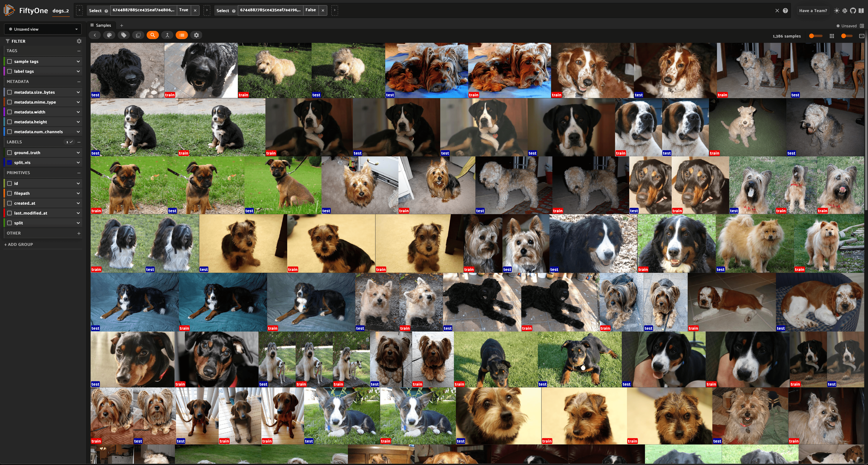This screenshot has width=868, height=465.
Task: Check the label tags checkbox
Action: 9,71
